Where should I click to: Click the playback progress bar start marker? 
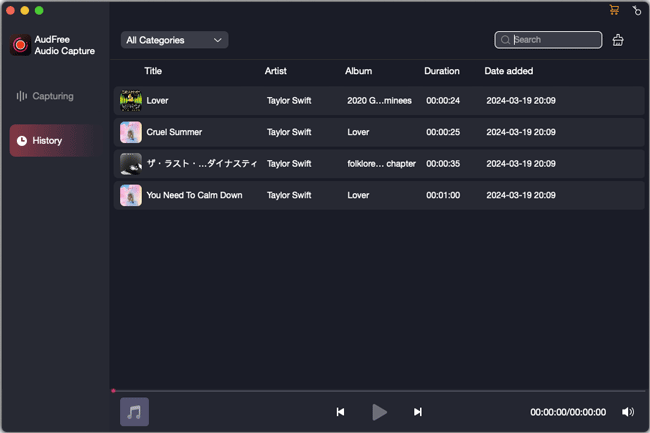[x=113, y=391]
